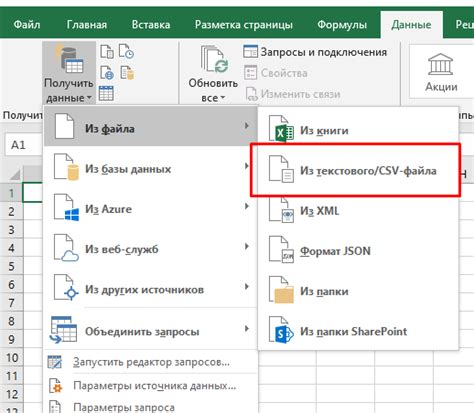
Task: Switch to the Вставка ribbon tab
Action: pos(151,25)
